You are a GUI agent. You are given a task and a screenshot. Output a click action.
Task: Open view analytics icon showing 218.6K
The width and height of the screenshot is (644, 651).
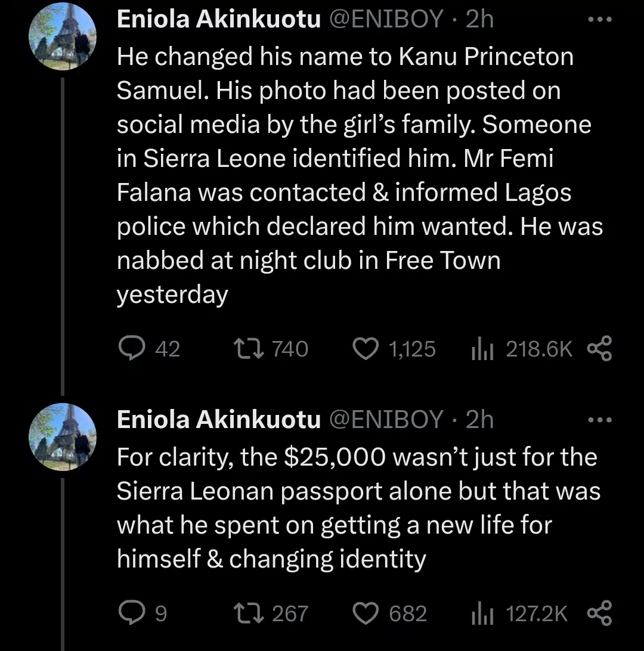482,348
